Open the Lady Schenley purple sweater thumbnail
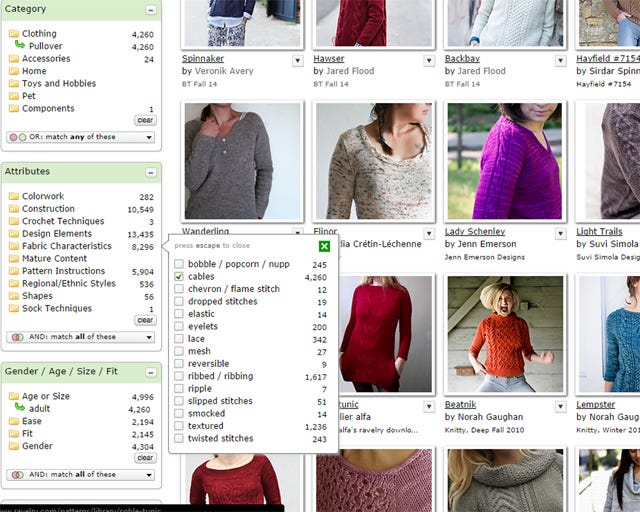The height and width of the screenshot is (512, 640). tap(505, 161)
